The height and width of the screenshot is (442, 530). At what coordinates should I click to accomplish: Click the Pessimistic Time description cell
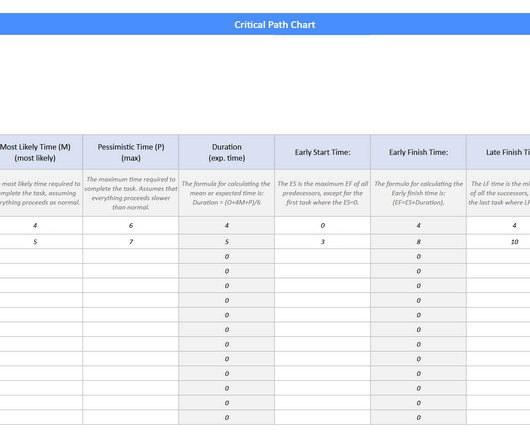click(131, 193)
